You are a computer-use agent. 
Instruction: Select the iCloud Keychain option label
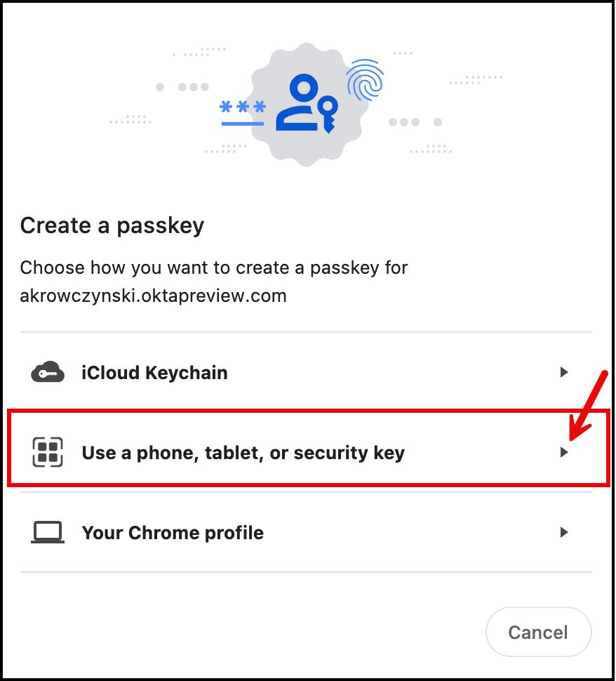pyautogui.click(x=154, y=372)
